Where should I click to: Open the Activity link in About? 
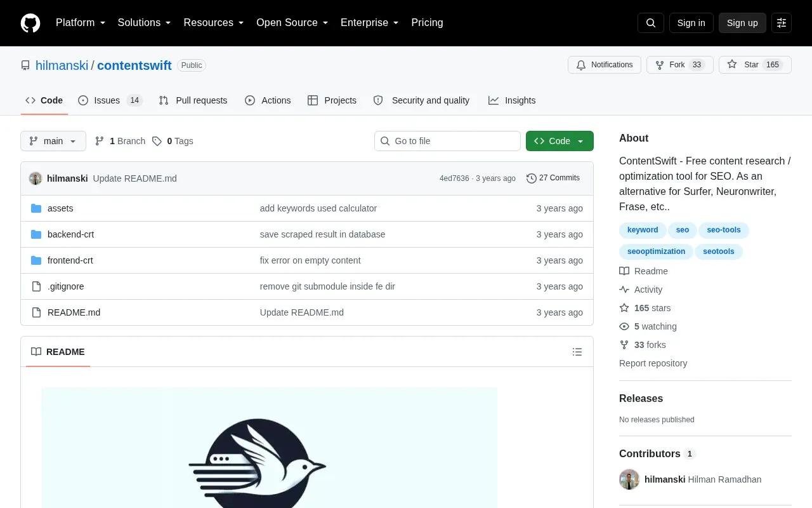(641, 290)
